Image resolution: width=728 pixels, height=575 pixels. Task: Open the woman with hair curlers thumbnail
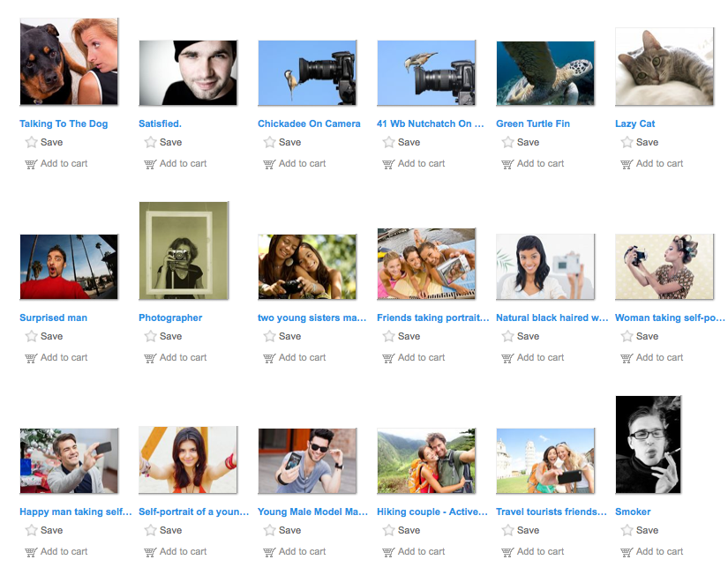click(x=664, y=266)
